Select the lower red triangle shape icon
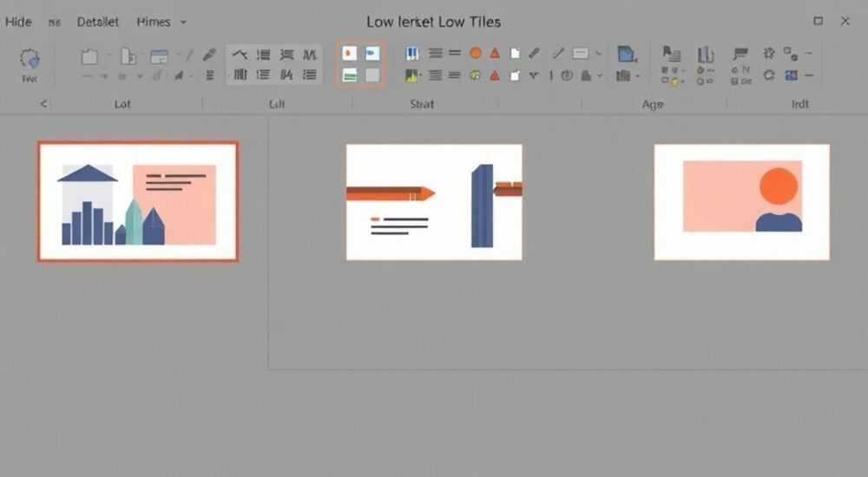The width and height of the screenshot is (868, 477). pyautogui.click(x=495, y=75)
